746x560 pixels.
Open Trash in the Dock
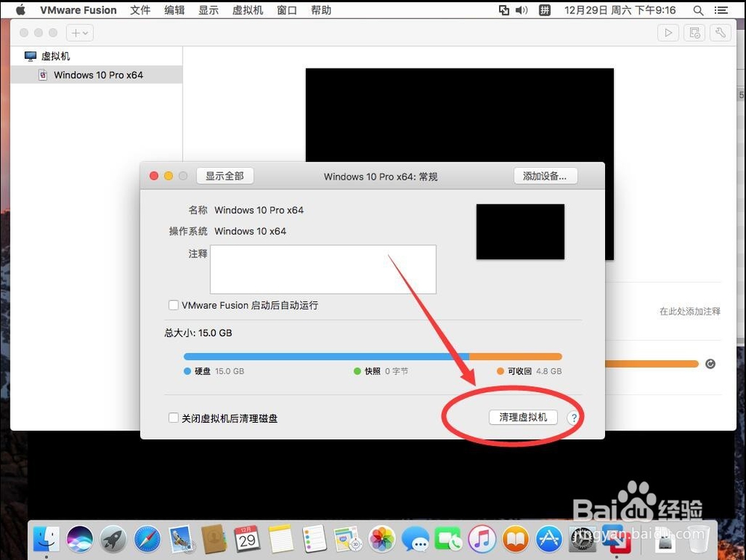click(x=698, y=539)
